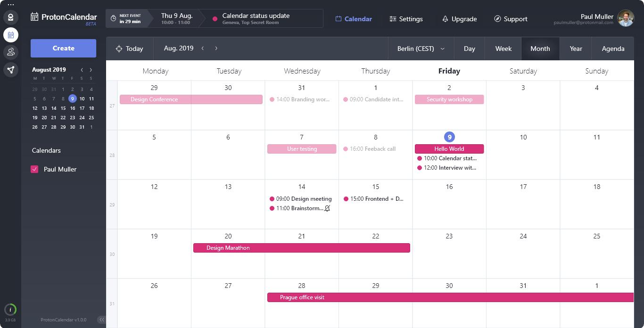The image size is (644, 328).
Task: Open the 10:00 Calendar status event
Action: [x=447, y=158]
